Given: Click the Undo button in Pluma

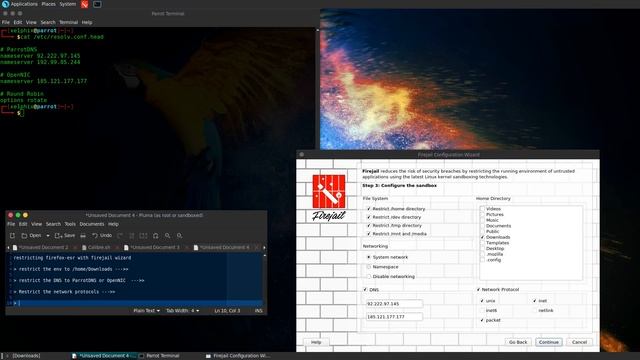Looking at the screenshot, I should pos(102,236).
